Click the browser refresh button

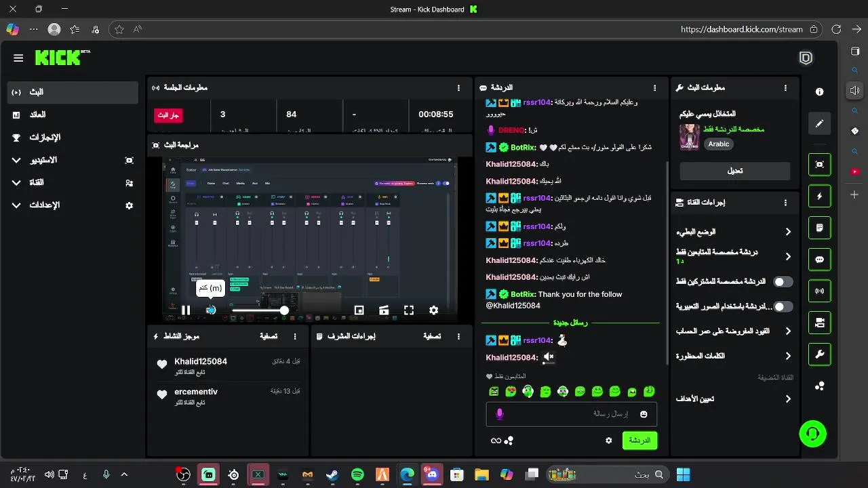point(836,30)
